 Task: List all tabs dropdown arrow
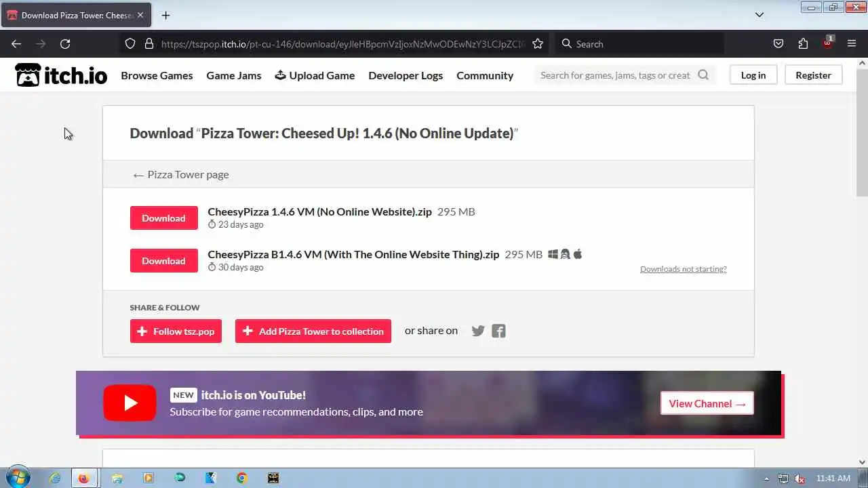(x=759, y=15)
